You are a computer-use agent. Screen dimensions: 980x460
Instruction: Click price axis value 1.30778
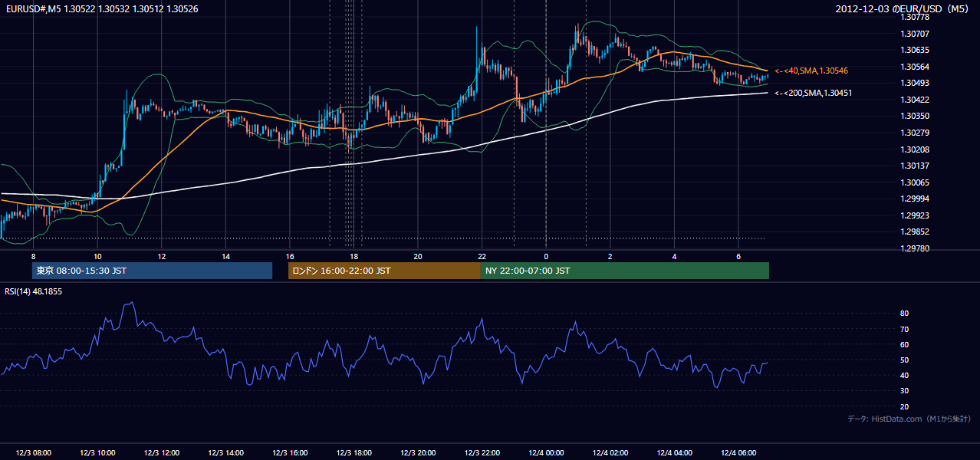click(x=916, y=17)
